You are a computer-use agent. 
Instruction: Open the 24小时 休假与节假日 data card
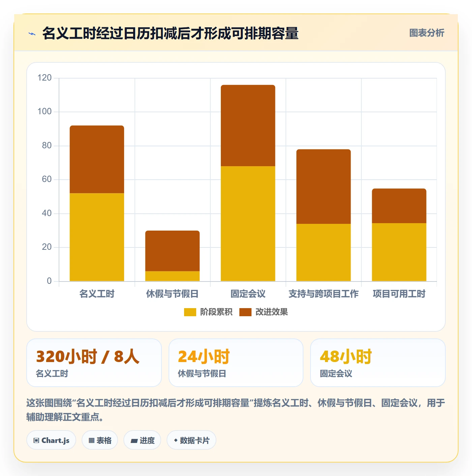pos(236,363)
